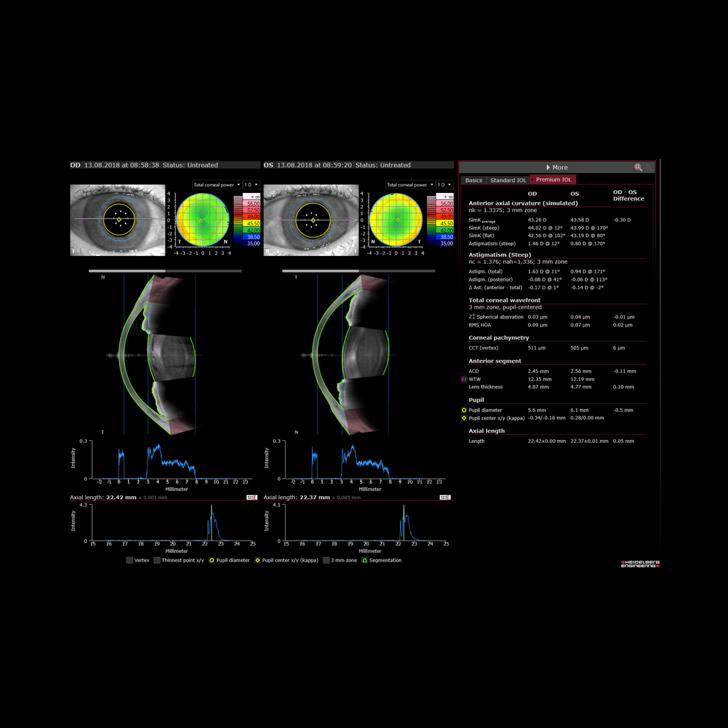Click the 45.50 yellow color scale swatch for OD
This screenshot has height=728, width=728.
point(252,223)
